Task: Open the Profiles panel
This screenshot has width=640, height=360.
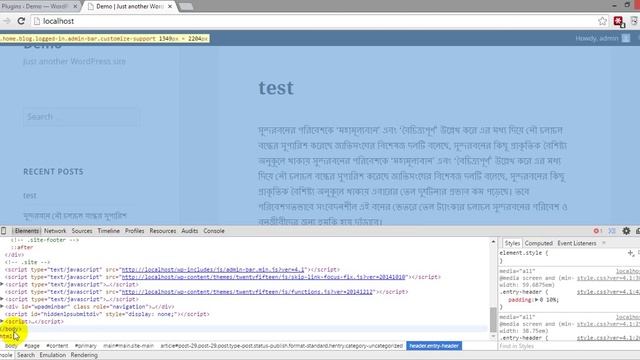Action: point(134,231)
